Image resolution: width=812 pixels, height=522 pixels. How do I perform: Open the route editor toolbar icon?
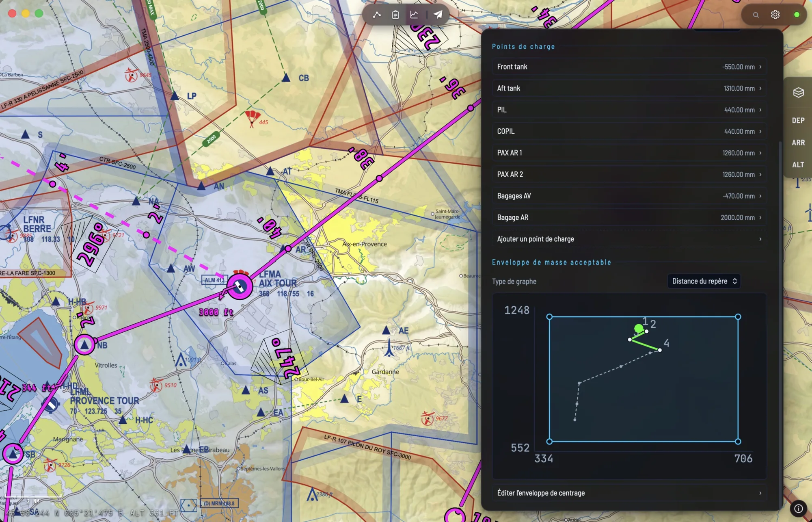point(377,15)
